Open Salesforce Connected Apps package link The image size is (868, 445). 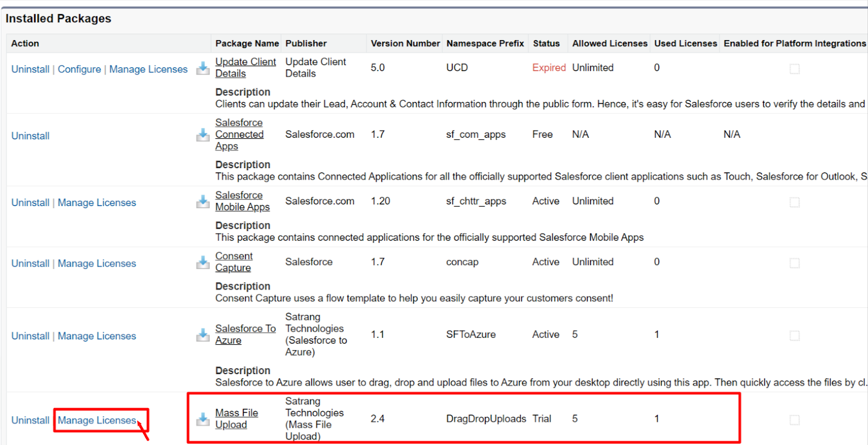pos(239,134)
